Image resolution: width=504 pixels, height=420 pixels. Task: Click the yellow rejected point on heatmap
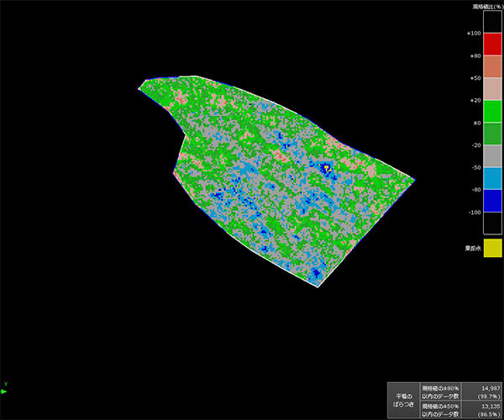tap(328, 167)
